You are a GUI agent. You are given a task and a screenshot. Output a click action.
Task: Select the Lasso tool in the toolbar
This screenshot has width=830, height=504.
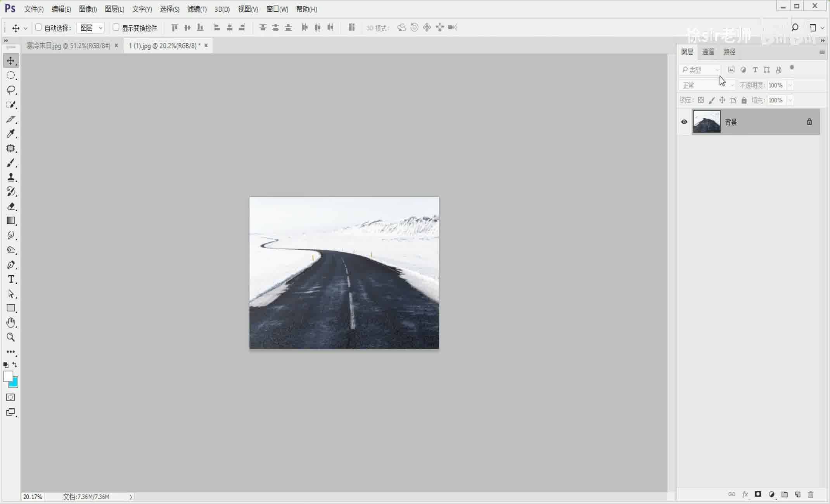tap(10, 90)
